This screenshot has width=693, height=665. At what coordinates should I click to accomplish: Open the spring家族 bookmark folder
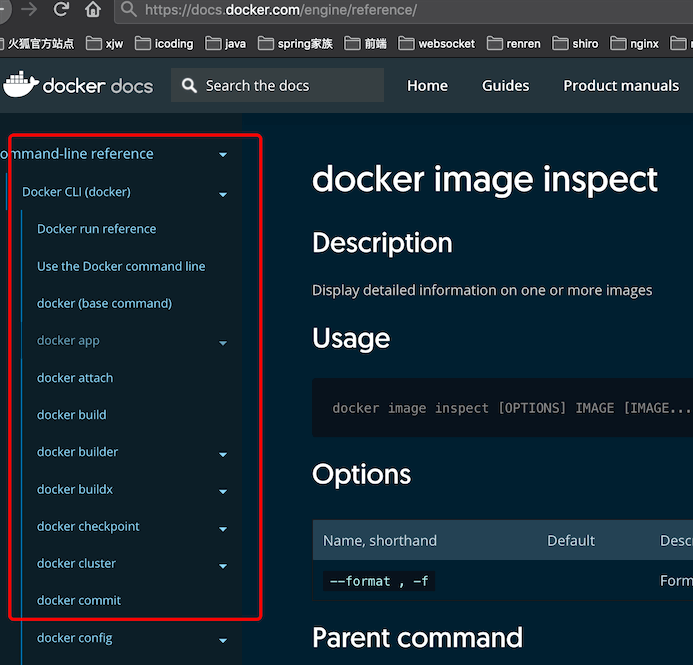(295, 43)
